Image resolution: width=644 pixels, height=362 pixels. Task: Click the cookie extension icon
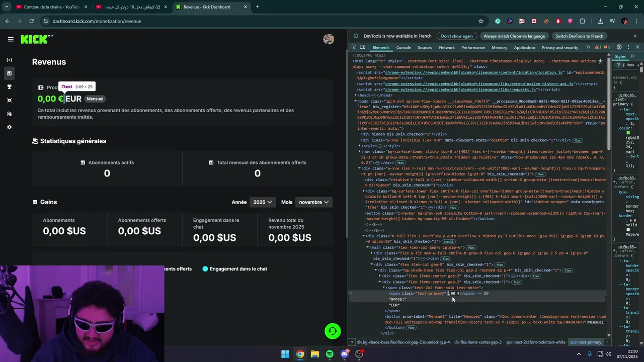coord(546,21)
